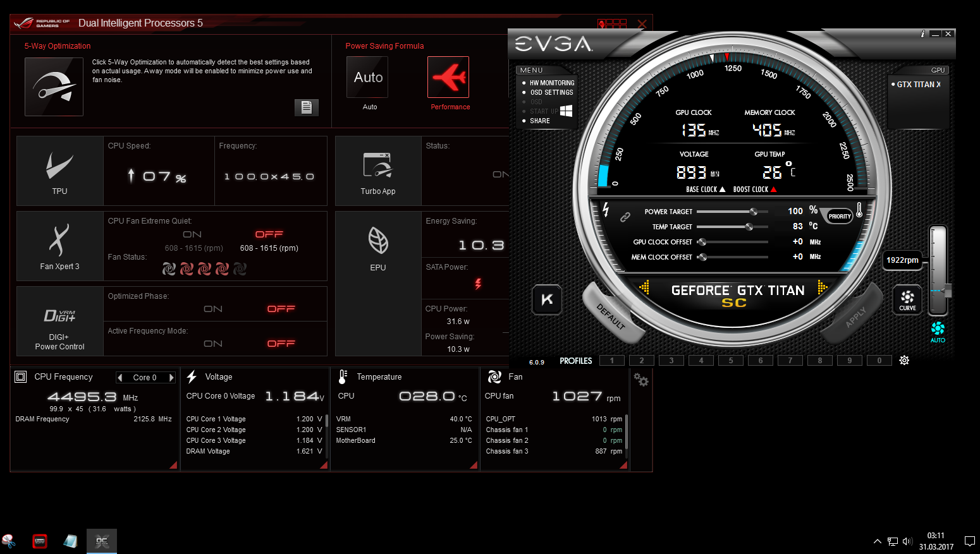Turn Active Frequency Mode OFF
980x554 pixels.
tap(281, 344)
